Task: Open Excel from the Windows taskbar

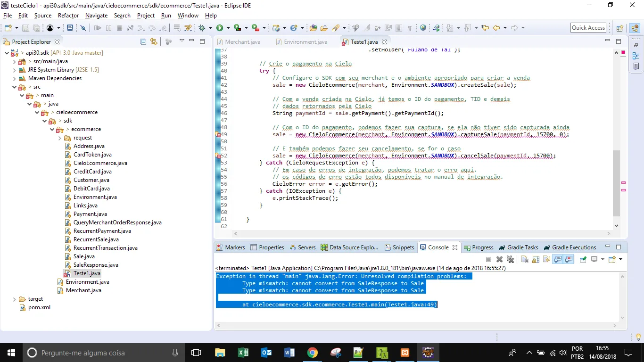Action: point(243,353)
